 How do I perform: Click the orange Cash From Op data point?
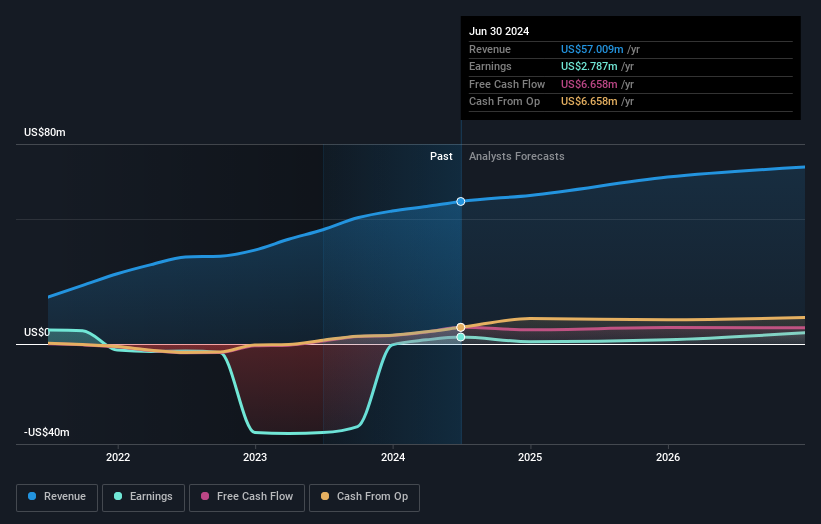pyautogui.click(x=461, y=327)
